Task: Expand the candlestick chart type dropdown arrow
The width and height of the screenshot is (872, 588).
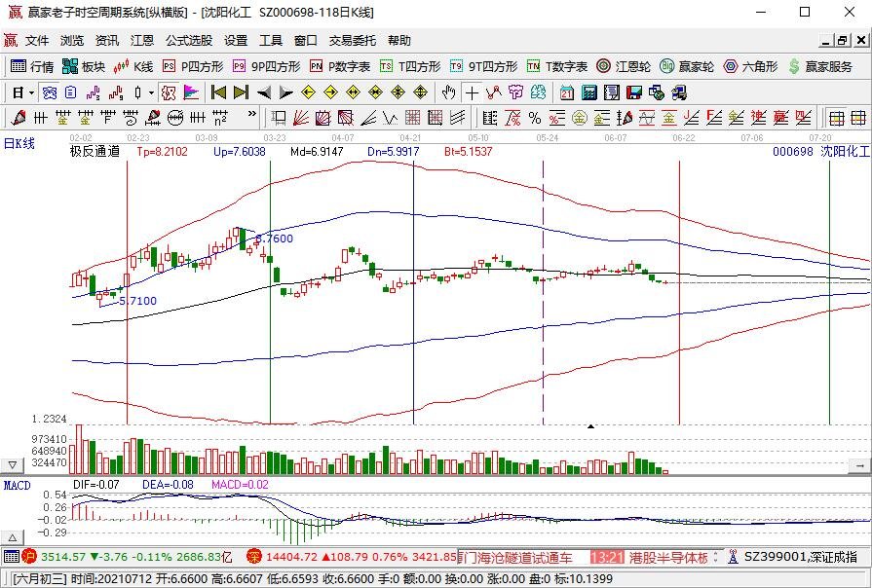Action: point(151,92)
